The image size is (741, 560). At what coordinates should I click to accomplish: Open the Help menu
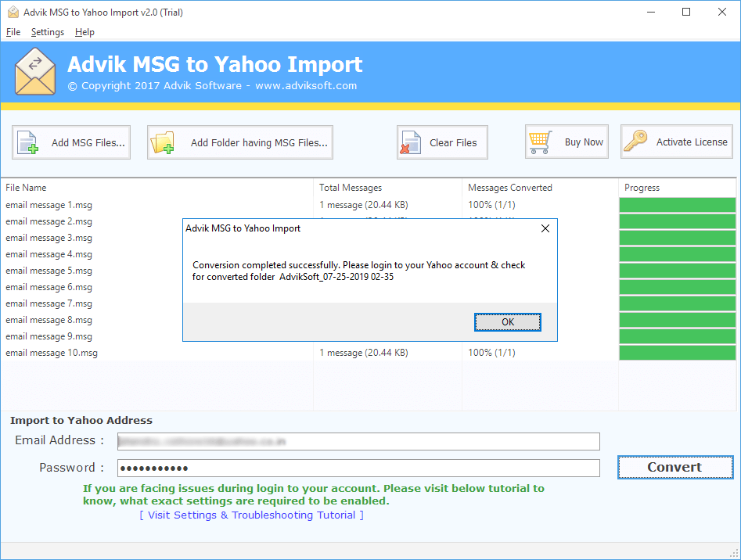[x=85, y=32]
